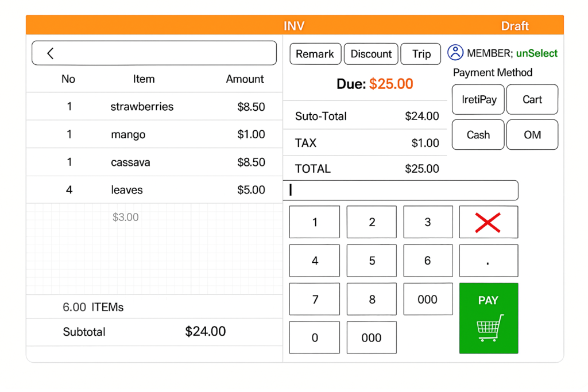Click the back arrow chevron icon
This screenshot has height=392, width=588.
click(x=51, y=53)
